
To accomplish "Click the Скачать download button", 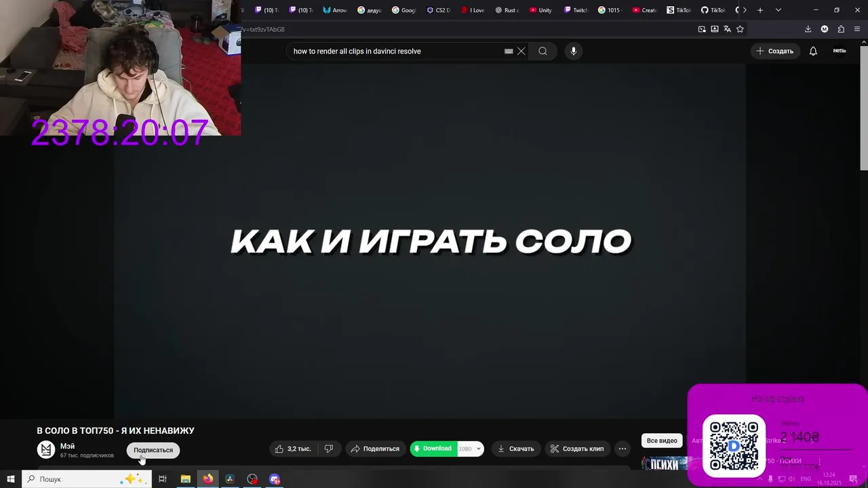I will (515, 449).
